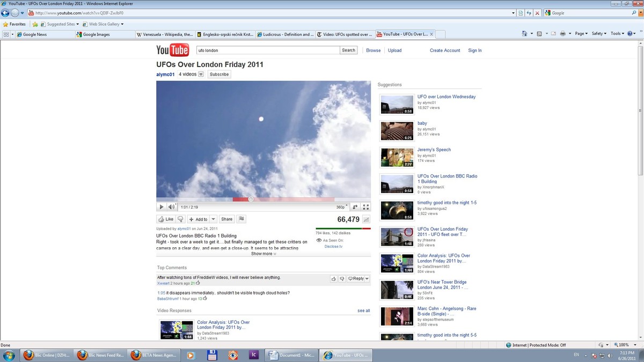Click the Color Analysis video response thumbnail

click(x=177, y=328)
